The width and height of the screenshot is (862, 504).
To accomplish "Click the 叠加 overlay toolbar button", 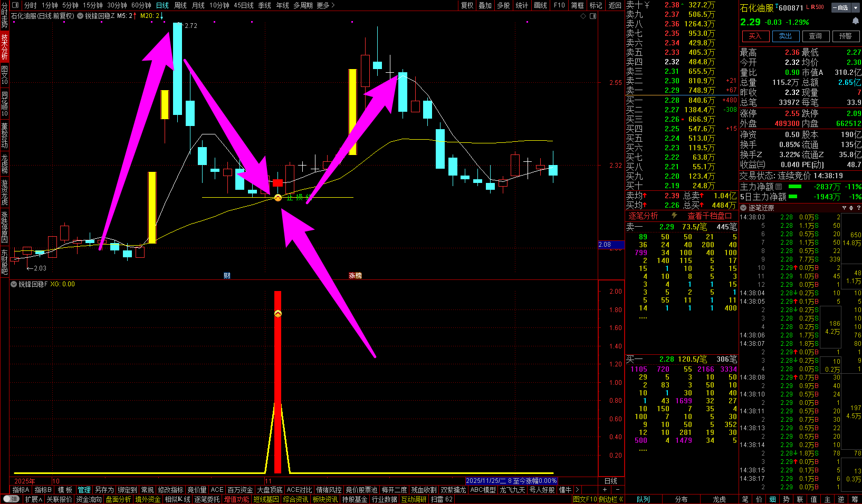I will pyautogui.click(x=485, y=5).
